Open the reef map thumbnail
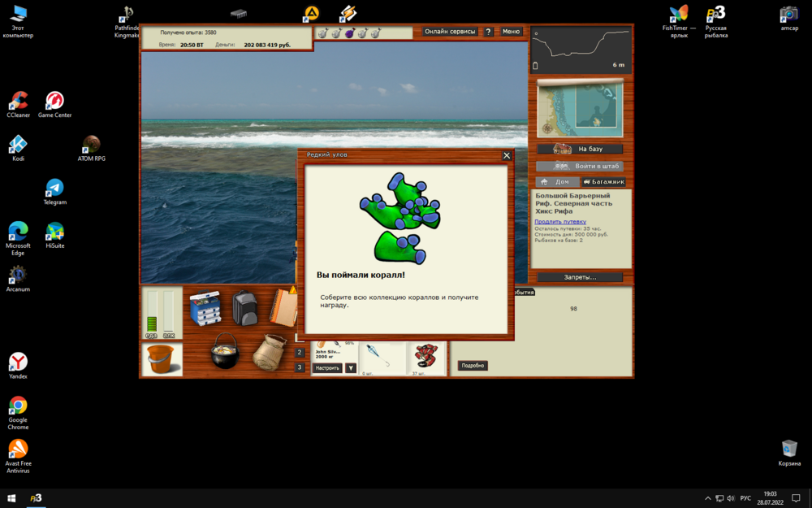The image size is (812, 508). point(580,109)
